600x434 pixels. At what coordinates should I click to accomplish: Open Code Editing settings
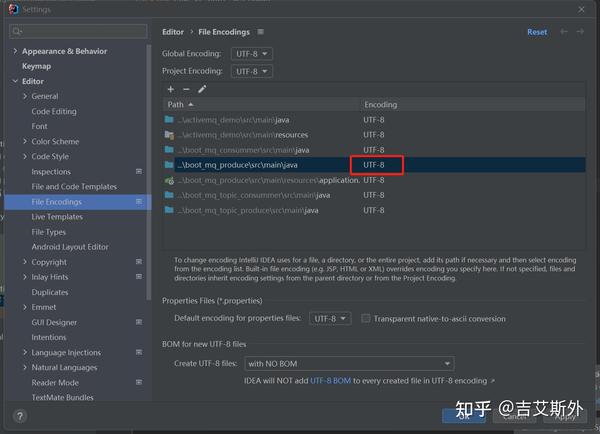point(54,111)
